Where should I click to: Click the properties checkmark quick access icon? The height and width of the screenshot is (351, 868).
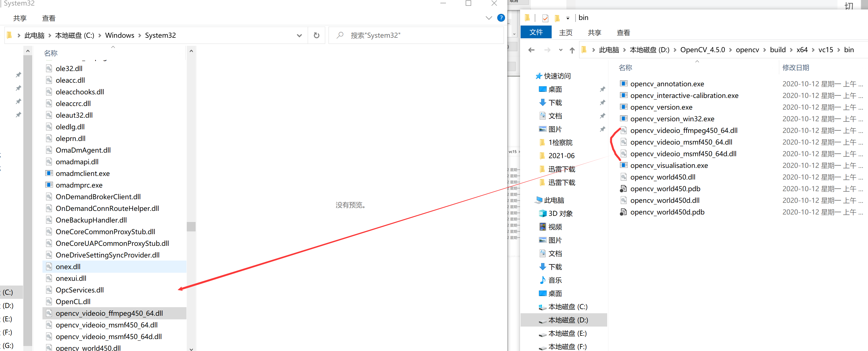click(x=545, y=18)
